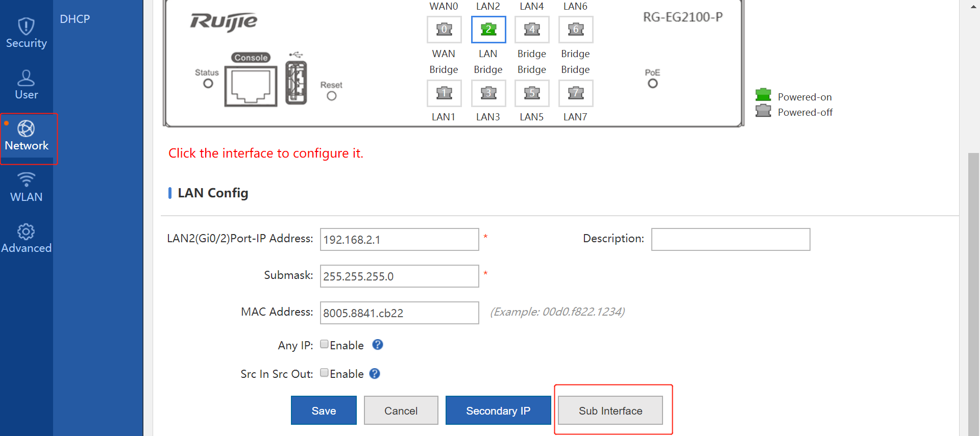Save the LAN configuration
Viewport: 980px width, 436px height.
(324, 411)
